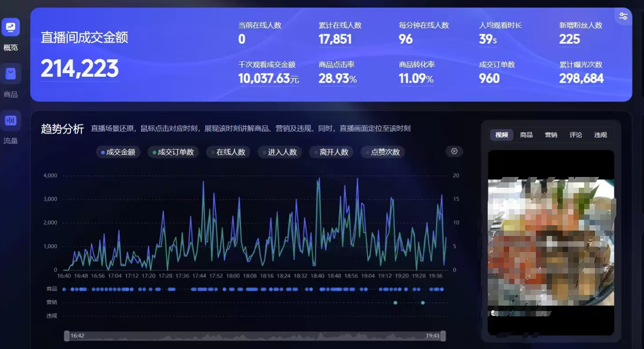Click the first 营销 timeline marker dot
The width and height of the screenshot is (644, 349).
tap(395, 303)
